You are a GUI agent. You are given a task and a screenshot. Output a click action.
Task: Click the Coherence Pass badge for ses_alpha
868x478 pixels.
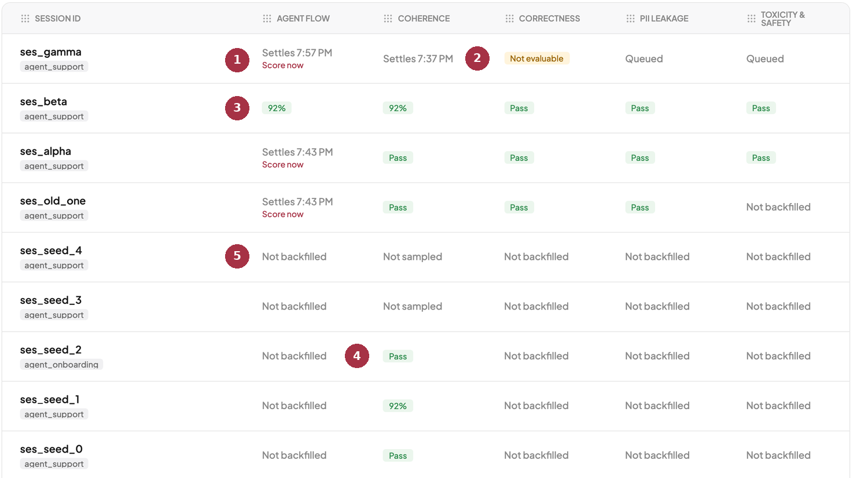tap(398, 158)
